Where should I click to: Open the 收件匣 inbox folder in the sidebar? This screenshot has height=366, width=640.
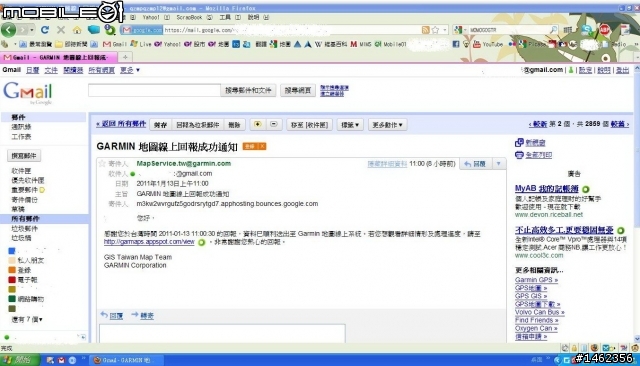[x=21, y=171]
